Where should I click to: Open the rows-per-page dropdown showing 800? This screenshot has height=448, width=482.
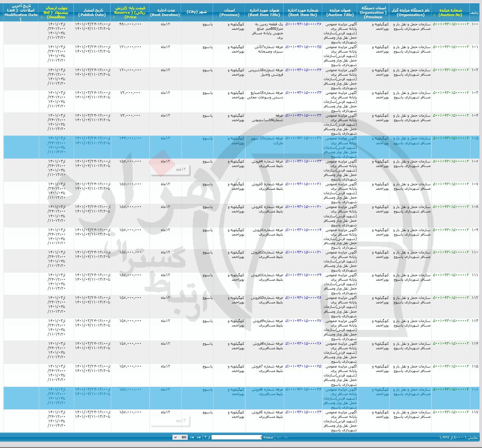[x=180, y=437]
